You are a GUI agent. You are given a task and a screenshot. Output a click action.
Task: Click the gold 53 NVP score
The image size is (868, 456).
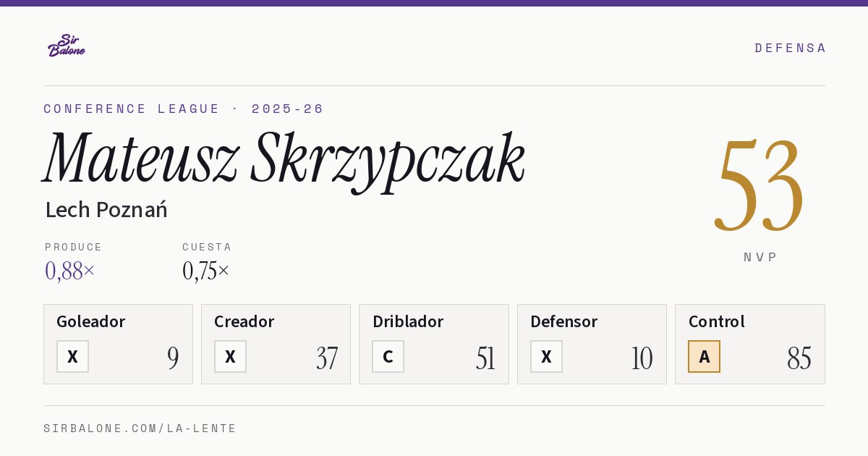point(759,186)
